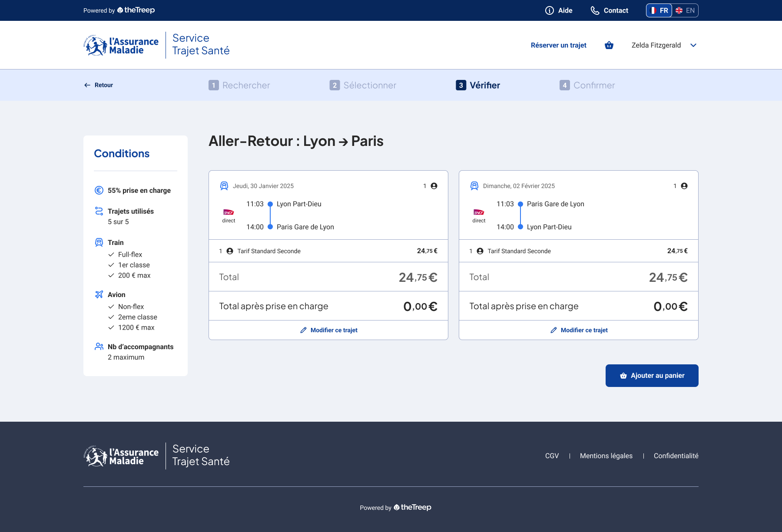Screen dimensions: 782x532
Task: Go to step 1 Rechercher
Action: pos(239,85)
